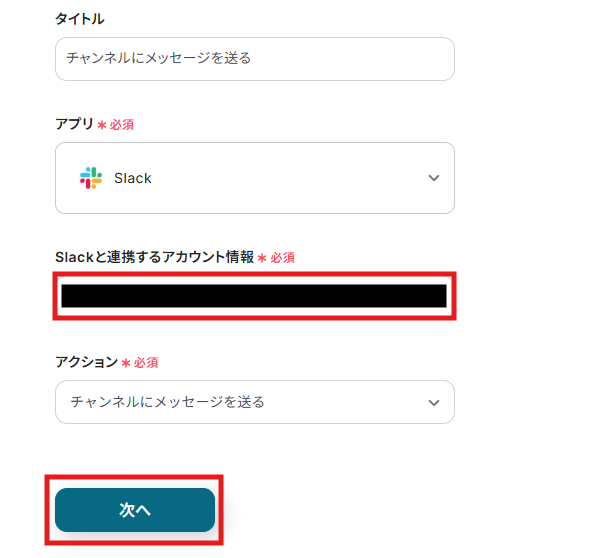Select the blacked-out Slack account information field

click(254, 295)
